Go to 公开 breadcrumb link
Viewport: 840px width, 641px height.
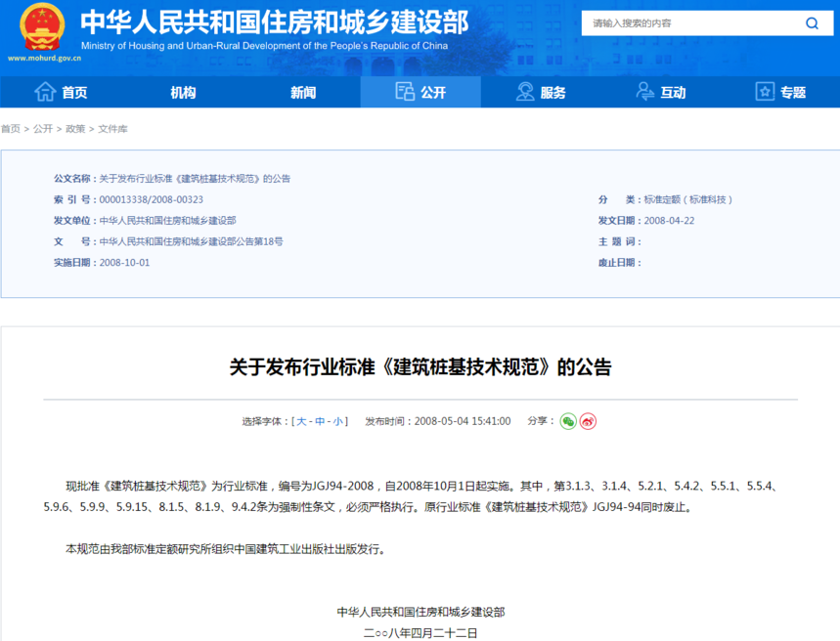click(x=43, y=129)
